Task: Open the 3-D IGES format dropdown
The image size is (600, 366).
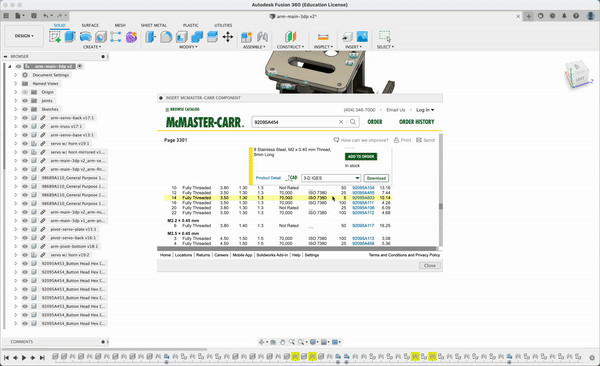Action: pyautogui.click(x=331, y=178)
